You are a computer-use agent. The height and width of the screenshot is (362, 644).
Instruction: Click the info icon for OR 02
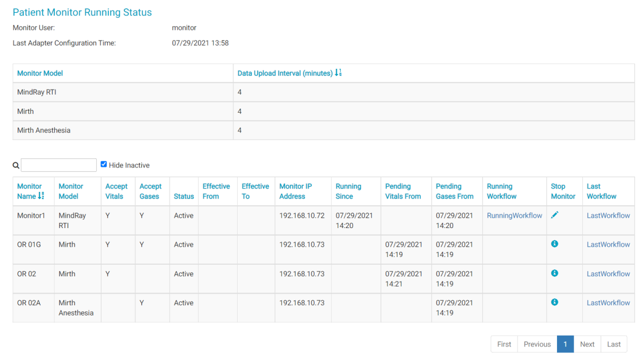coord(554,273)
